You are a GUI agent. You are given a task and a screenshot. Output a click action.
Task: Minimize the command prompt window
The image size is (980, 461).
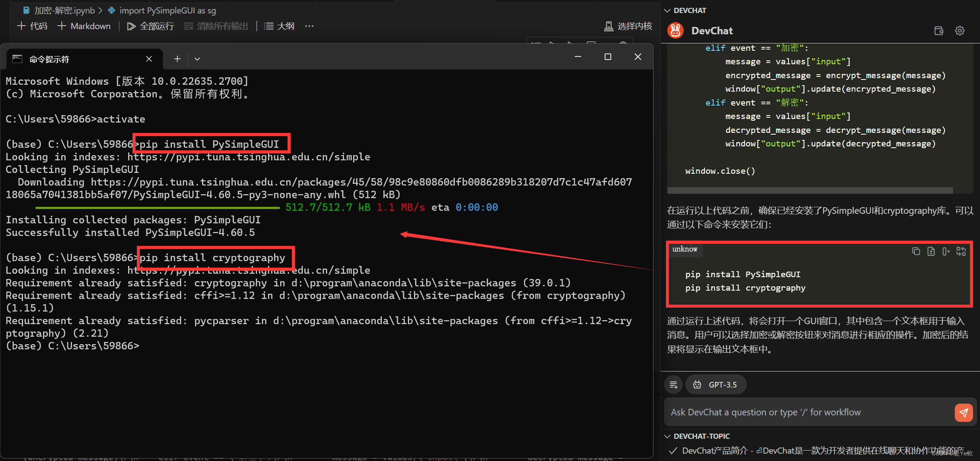coord(578,57)
